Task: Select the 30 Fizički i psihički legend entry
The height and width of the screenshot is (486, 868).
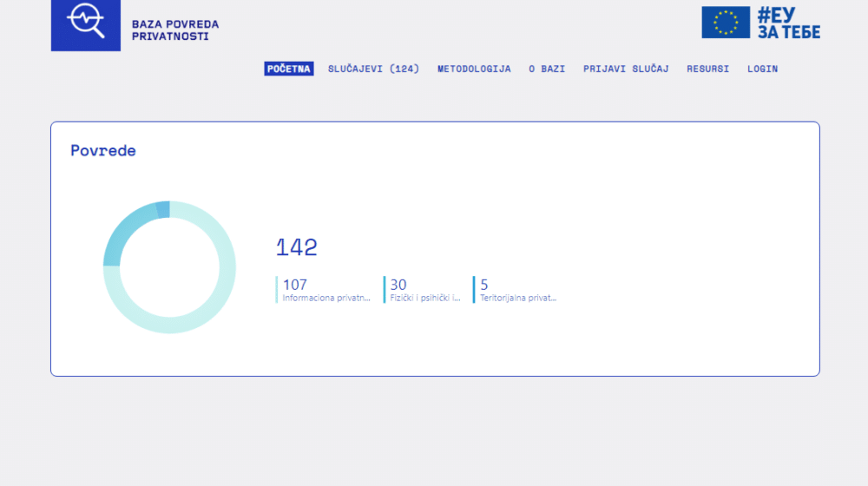Action: 424,290
